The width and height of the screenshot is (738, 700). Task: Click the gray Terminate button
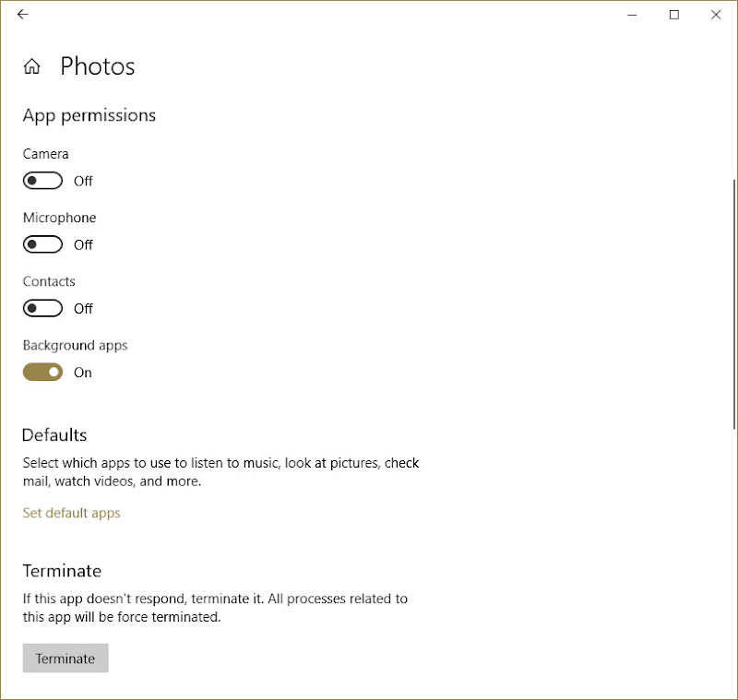pyautogui.click(x=65, y=658)
